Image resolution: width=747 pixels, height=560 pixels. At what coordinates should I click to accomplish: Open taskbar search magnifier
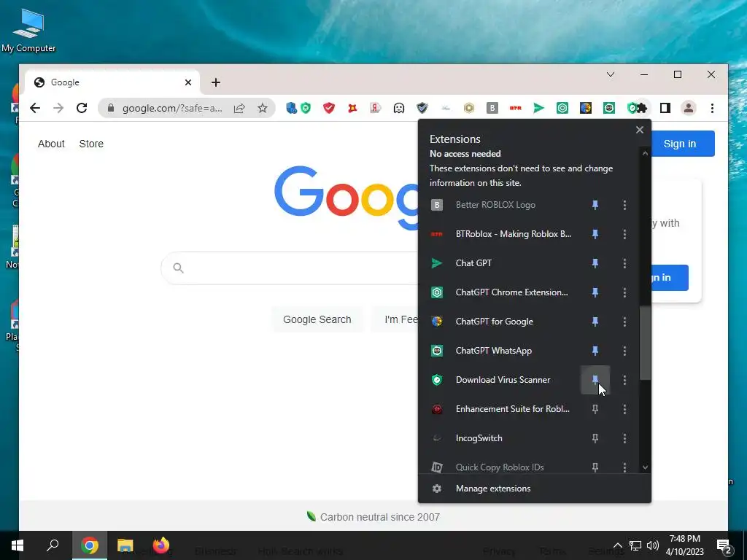[x=53, y=545]
